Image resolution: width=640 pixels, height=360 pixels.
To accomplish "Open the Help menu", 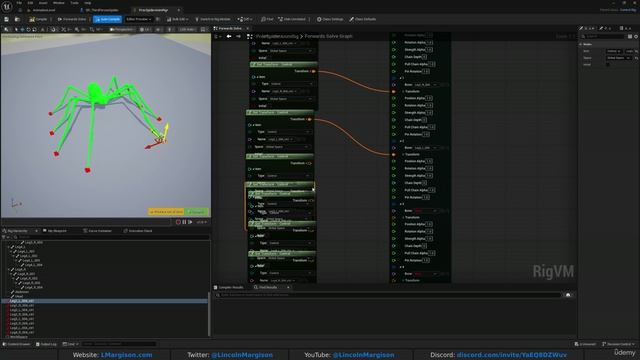I will coord(88,3).
